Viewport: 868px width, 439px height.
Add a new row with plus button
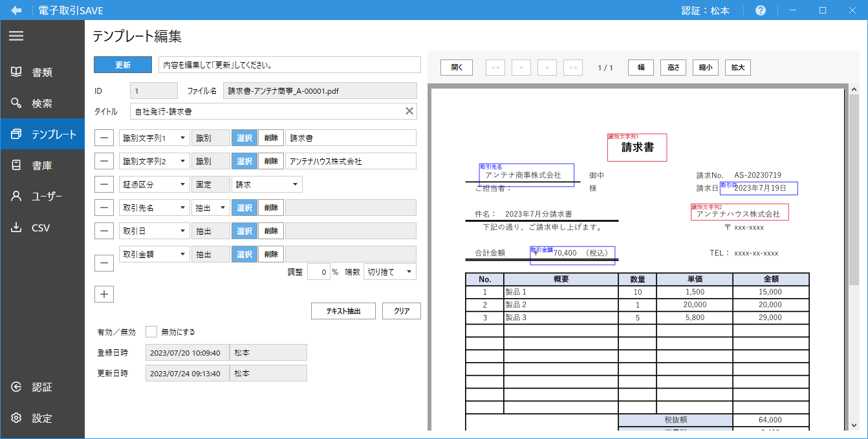point(103,294)
